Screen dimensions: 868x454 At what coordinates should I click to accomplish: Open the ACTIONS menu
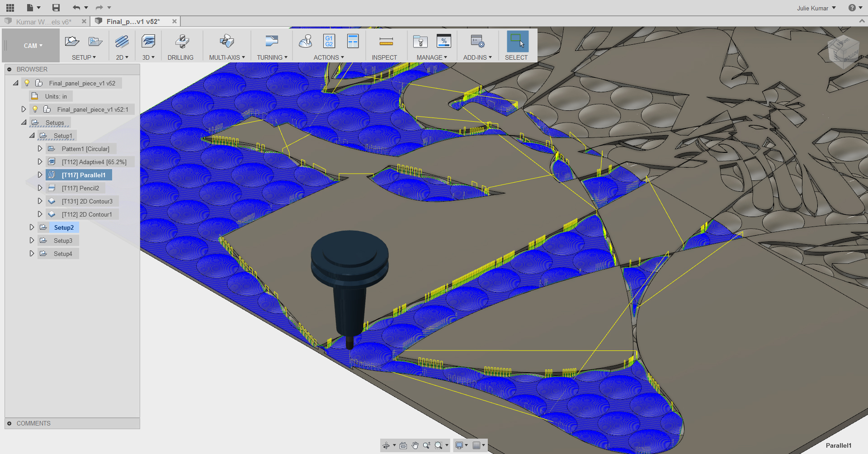pyautogui.click(x=329, y=57)
